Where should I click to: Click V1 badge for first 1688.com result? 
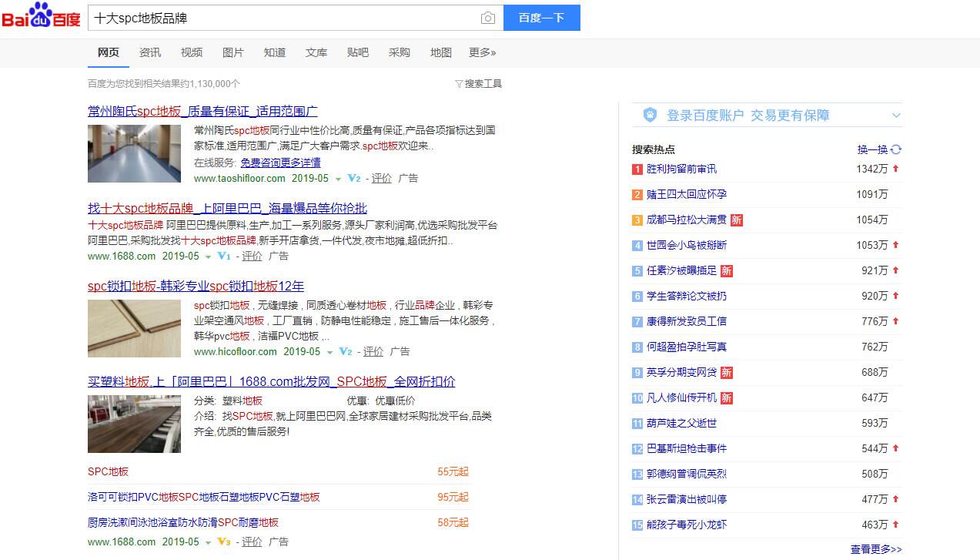click(x=224, y=257)
